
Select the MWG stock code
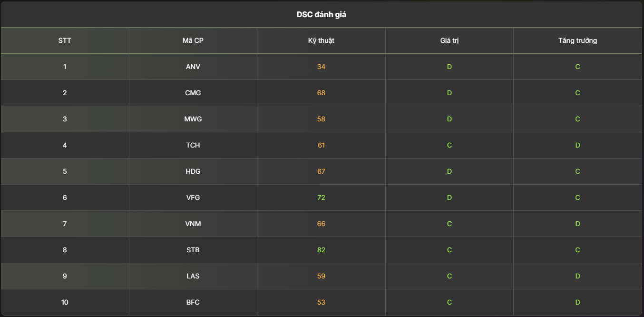(193, 119)
